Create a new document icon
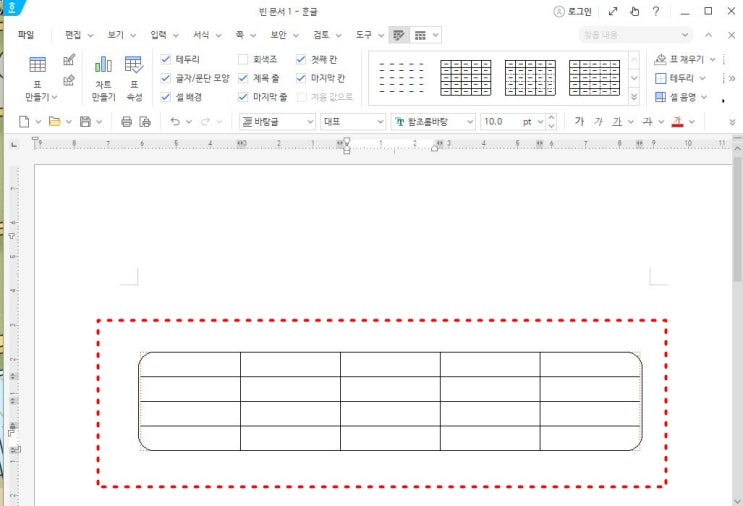Viewport: 743px width, 506px height. (24, 122)
